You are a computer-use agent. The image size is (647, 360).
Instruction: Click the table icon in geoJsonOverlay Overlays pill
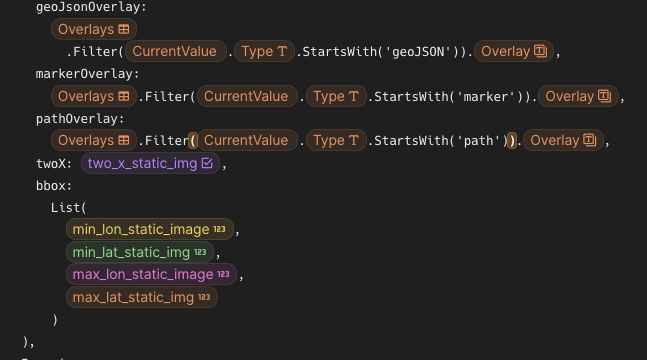point(124,29)
